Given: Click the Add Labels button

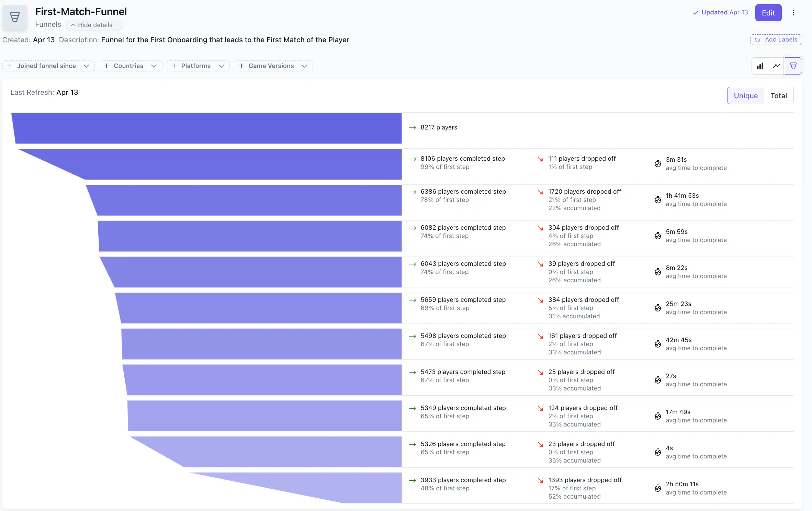Looking at the screenshot, I should coord(776,40).
